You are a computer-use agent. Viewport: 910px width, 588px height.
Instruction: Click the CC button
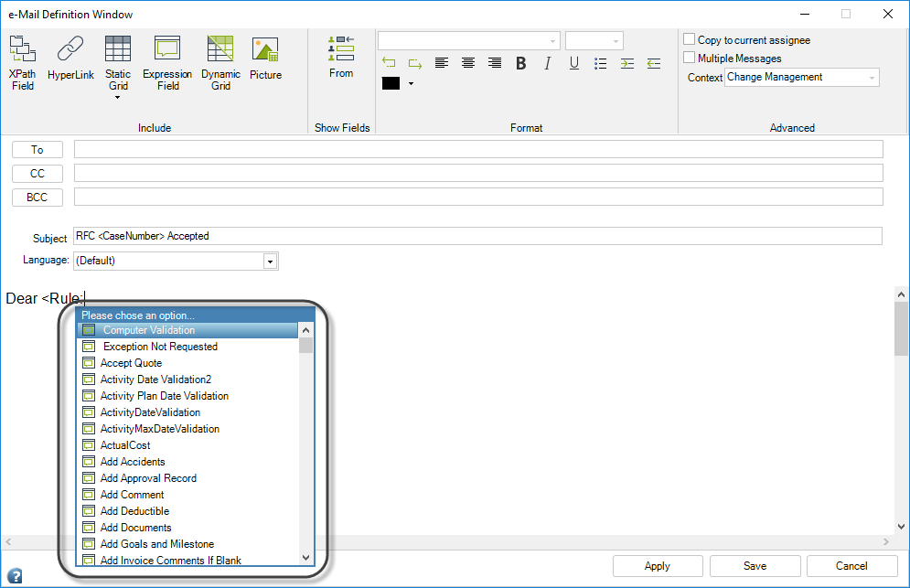[37, 174]
